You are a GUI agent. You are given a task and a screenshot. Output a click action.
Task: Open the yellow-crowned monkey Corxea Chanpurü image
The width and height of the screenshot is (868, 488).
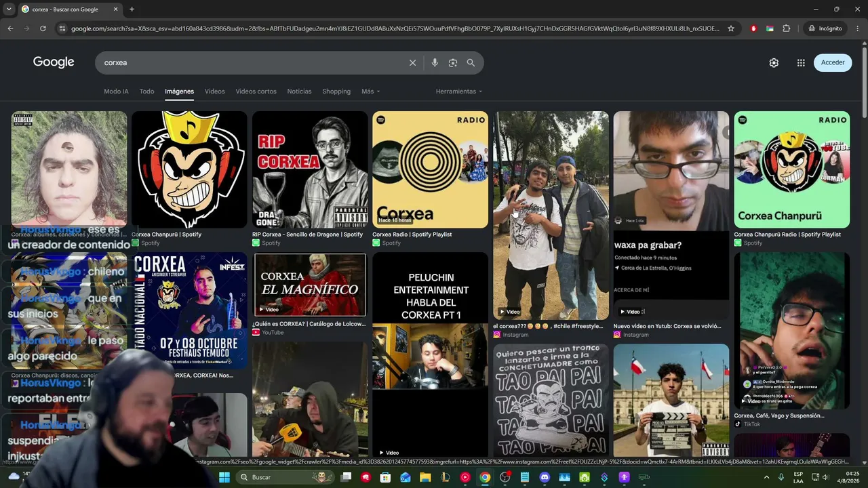(189, 169)
